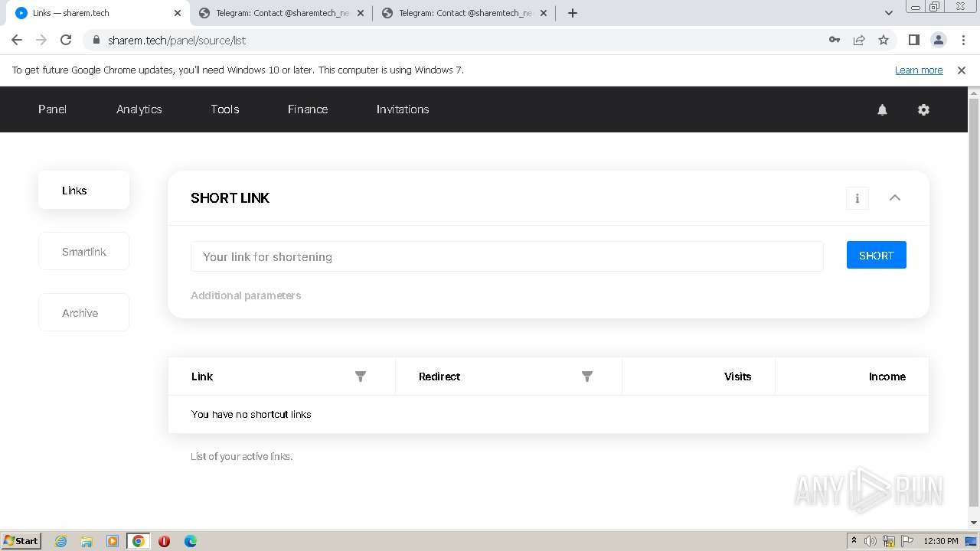This screenshot has width=980, height=551.
Task: Open the notifications bell icon
Action: (882, 109)
